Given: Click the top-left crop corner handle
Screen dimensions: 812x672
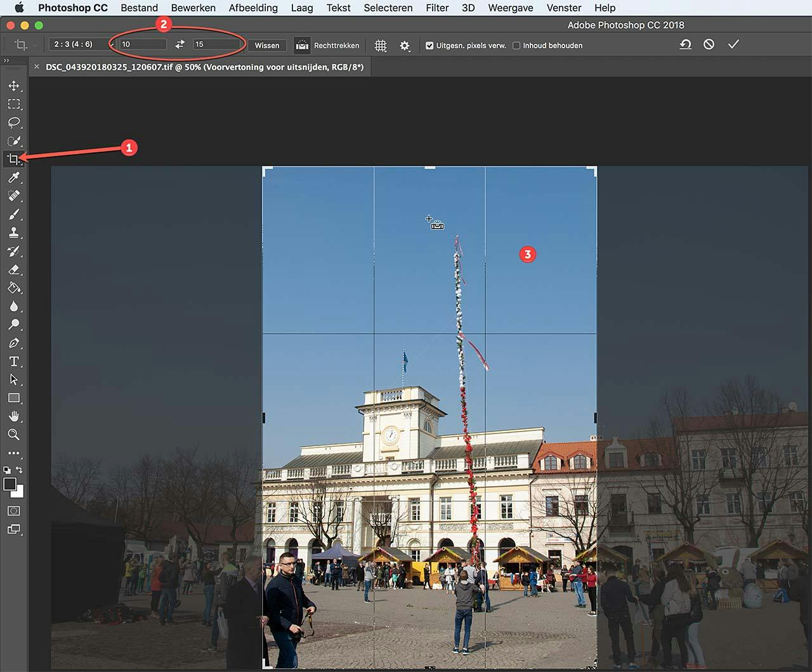Looking at the screenshot, I should click(x=267, y=171).
